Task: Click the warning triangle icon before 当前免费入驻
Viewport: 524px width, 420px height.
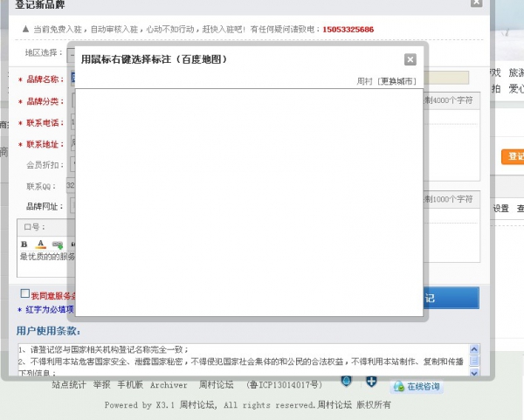Action: tap(25, 29)
